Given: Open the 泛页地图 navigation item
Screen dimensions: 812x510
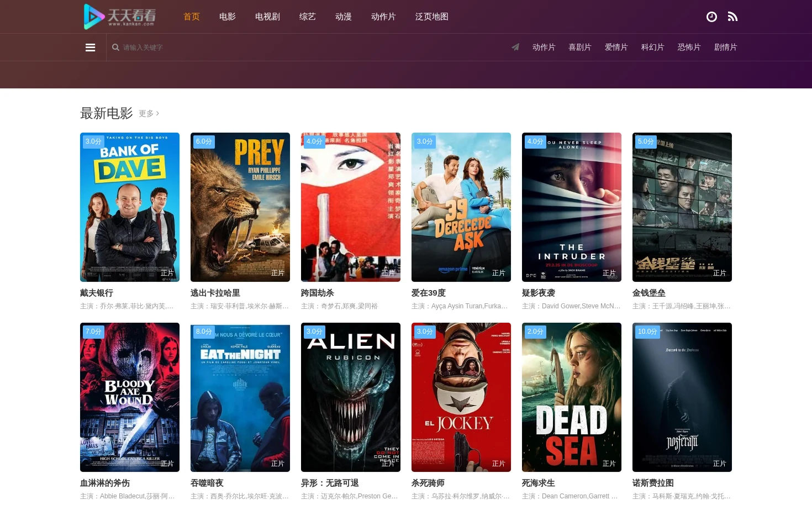Looking at the screenshot, I should point(432,17).
